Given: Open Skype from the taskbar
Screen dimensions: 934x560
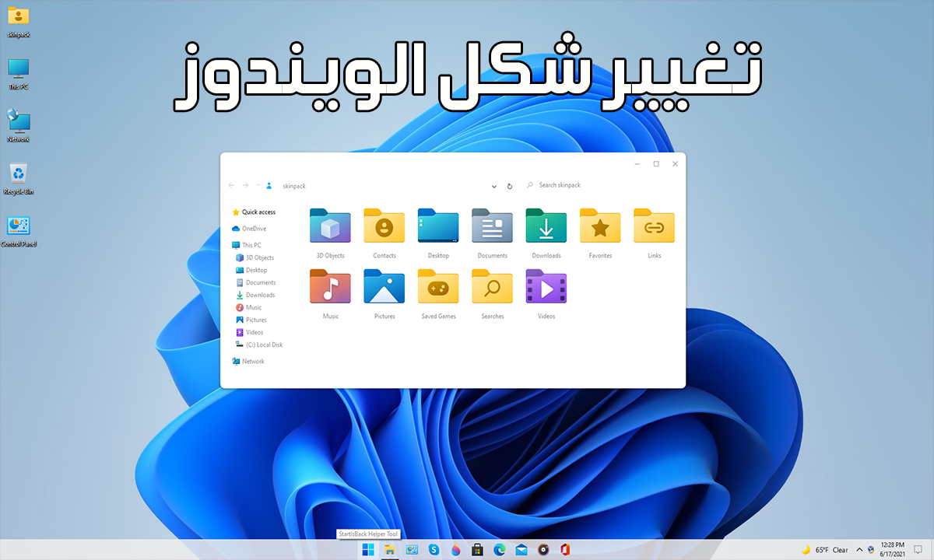Looking at the screenshot, I should (x=434, y=550).
